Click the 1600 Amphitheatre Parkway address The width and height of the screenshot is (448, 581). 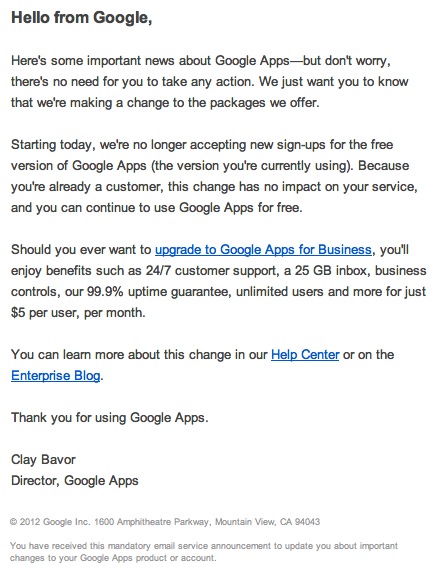tap(152, 522)
